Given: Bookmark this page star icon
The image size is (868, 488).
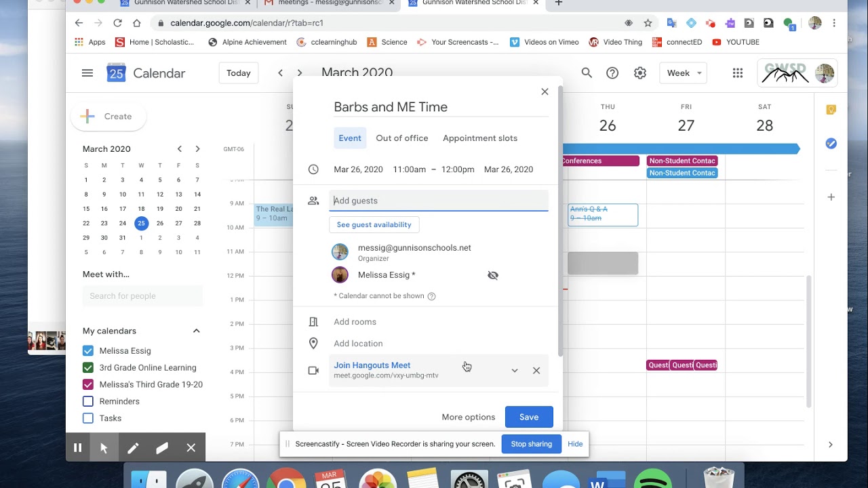Looking at the screenshot, I should (x=648, y=23).
